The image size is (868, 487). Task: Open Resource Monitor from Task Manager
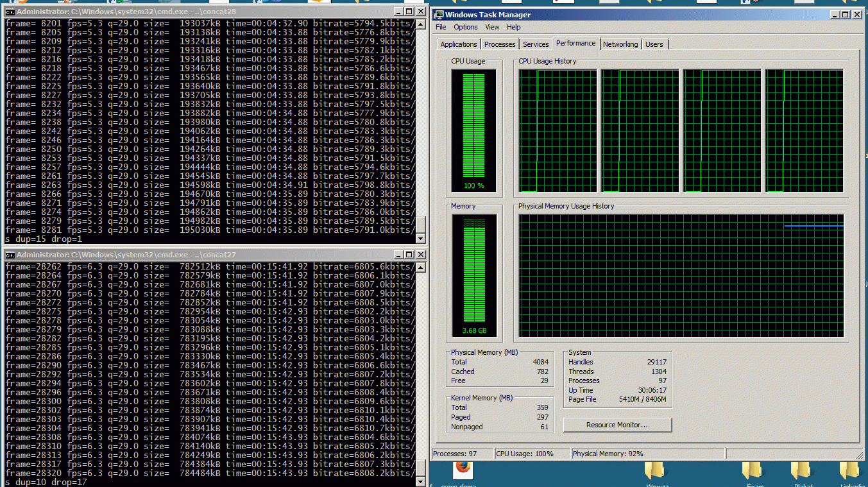[x=617, y=425]
